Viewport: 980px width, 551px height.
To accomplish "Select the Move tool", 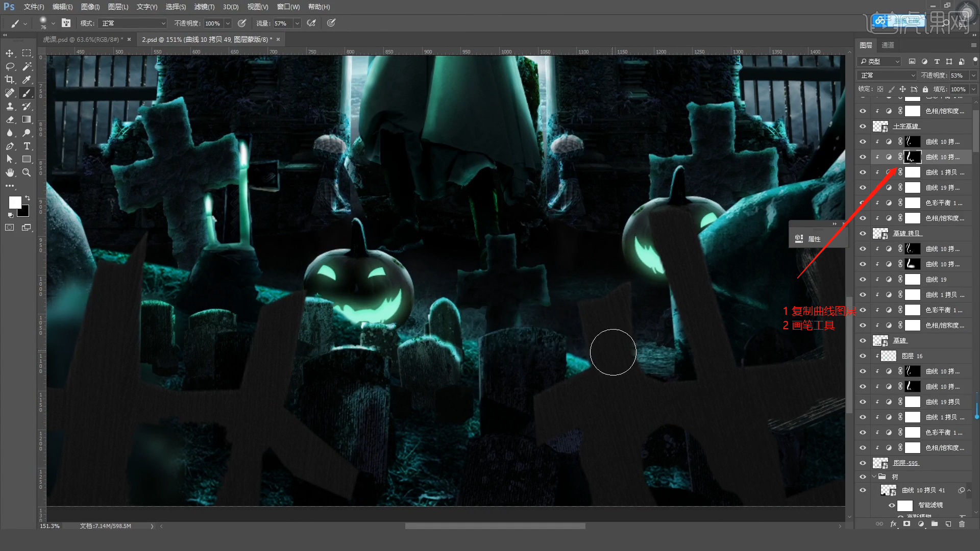I will tap(10, 53).
